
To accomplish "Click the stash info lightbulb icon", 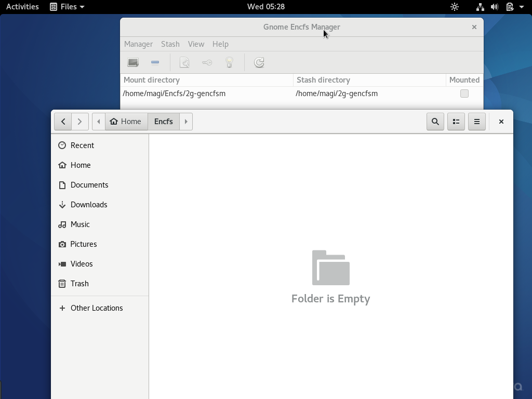I will coord(229,62).
